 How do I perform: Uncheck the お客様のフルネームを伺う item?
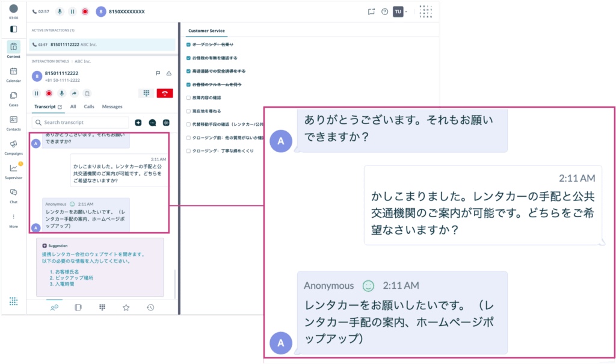tap(188, 84)
